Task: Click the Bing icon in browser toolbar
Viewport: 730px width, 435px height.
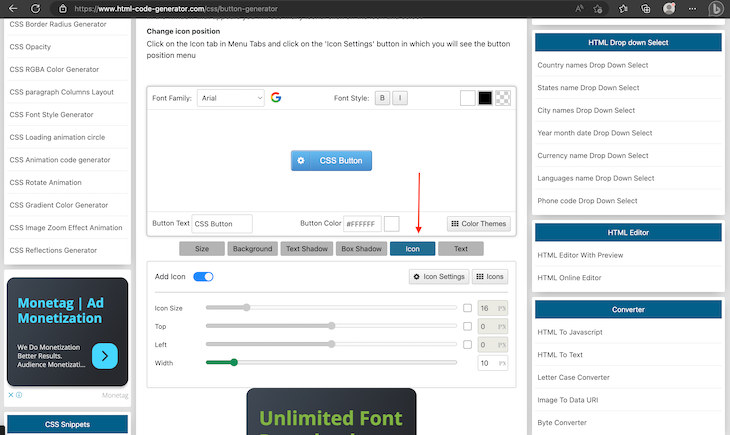Action: (x=716, y=9)
